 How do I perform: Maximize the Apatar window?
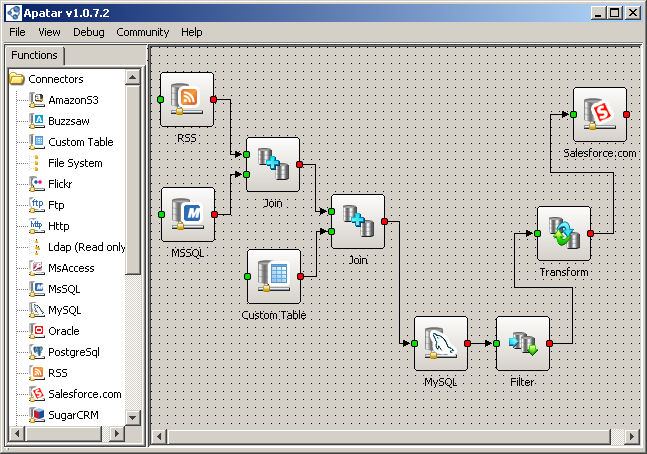pyautogui.click(x=614, y=13)
